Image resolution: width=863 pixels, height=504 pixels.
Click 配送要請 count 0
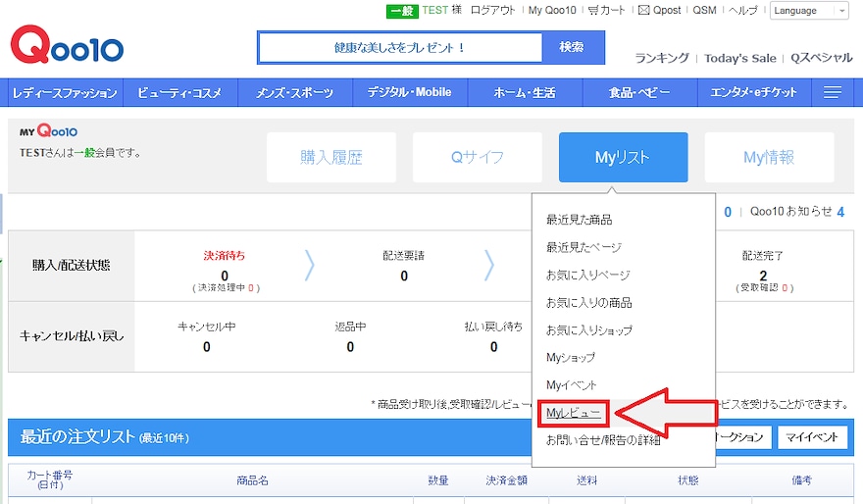tap(404, 277)
